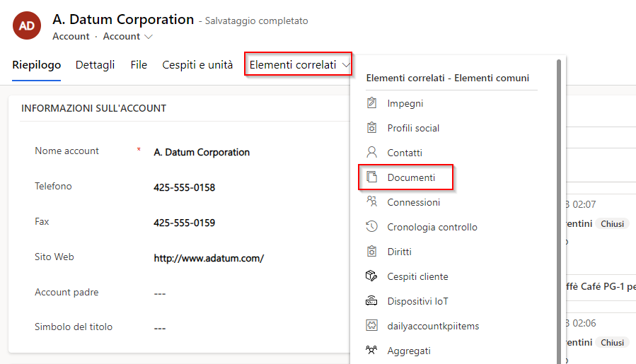Open the http://www.adatum.com/ website link
Viewport: 636px width, 364px height.
tap(209, 258)
